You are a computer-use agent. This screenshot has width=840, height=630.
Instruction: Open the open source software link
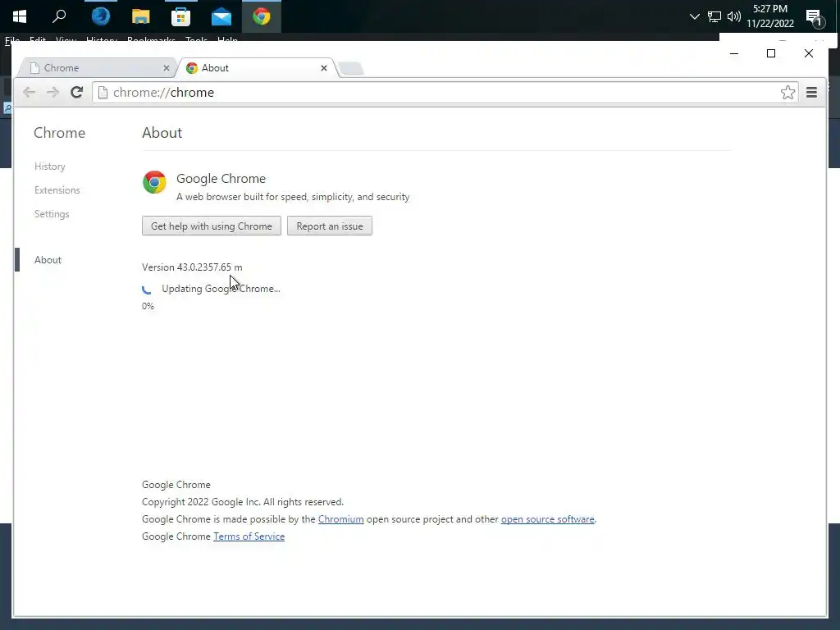tap(547, 519)
